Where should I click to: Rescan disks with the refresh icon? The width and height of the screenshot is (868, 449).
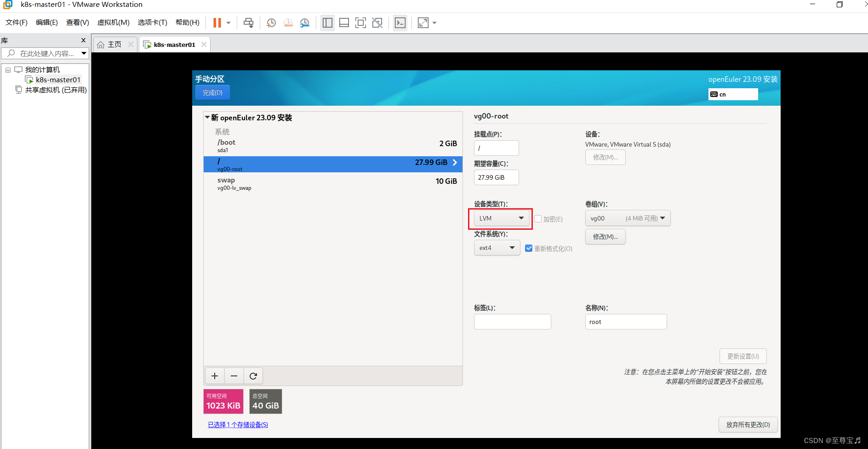[253, 375]
